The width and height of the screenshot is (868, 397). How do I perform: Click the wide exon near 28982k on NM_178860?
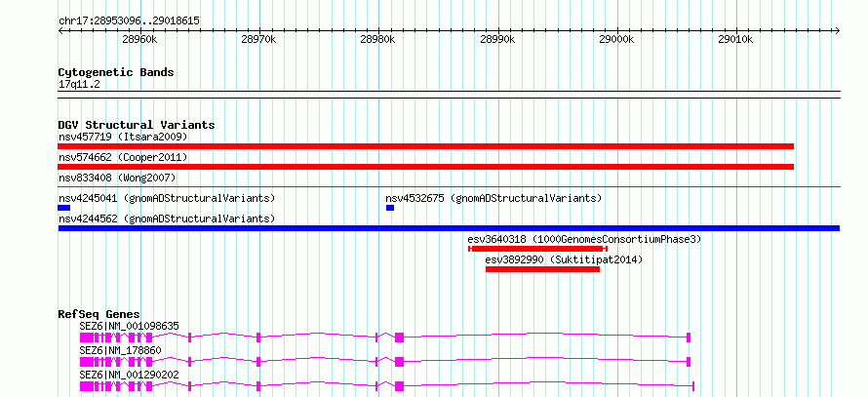[x=399, y=362]
